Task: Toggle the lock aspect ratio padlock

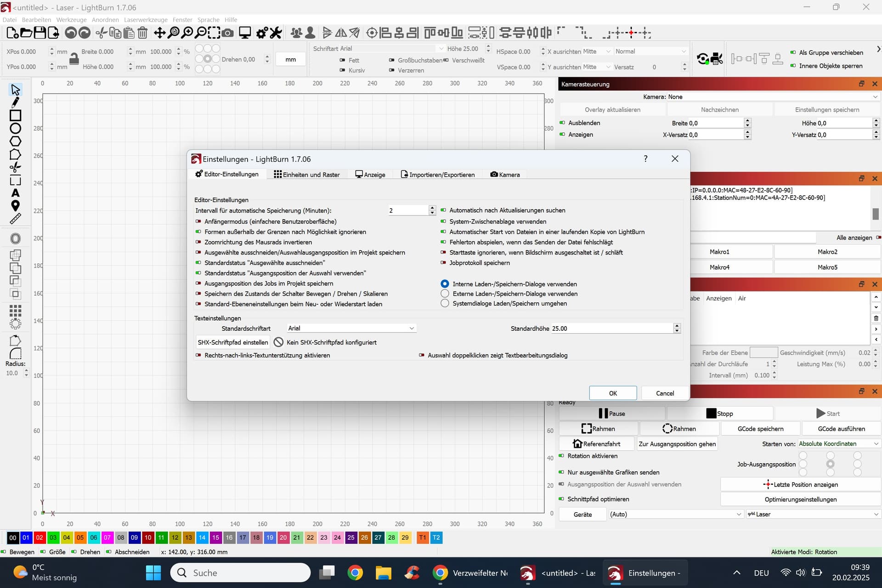Action: point(74,59)
